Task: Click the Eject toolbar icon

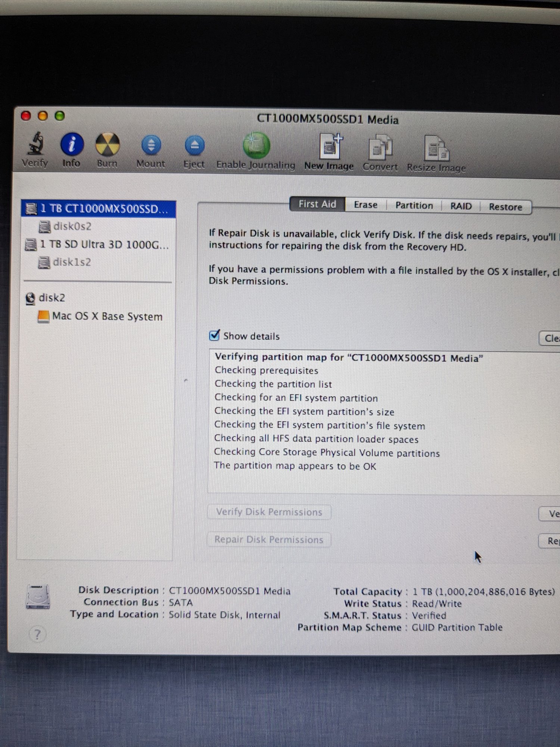Action: (195, 146)
